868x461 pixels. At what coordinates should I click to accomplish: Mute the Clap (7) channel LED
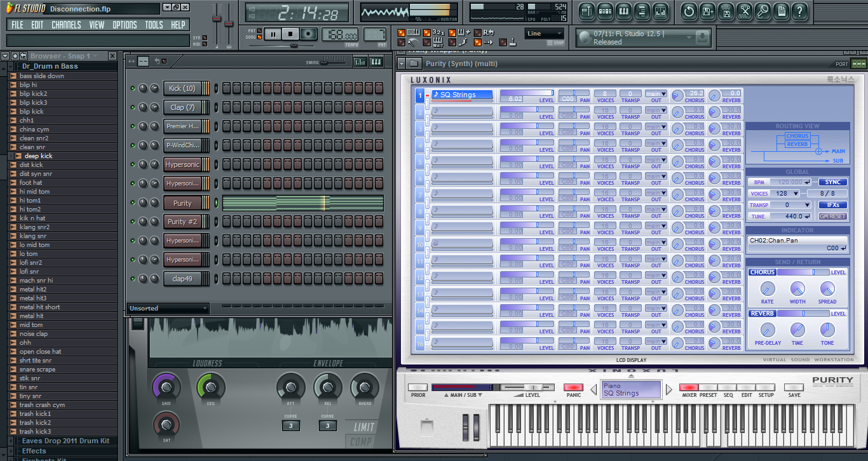coord(133,107)
